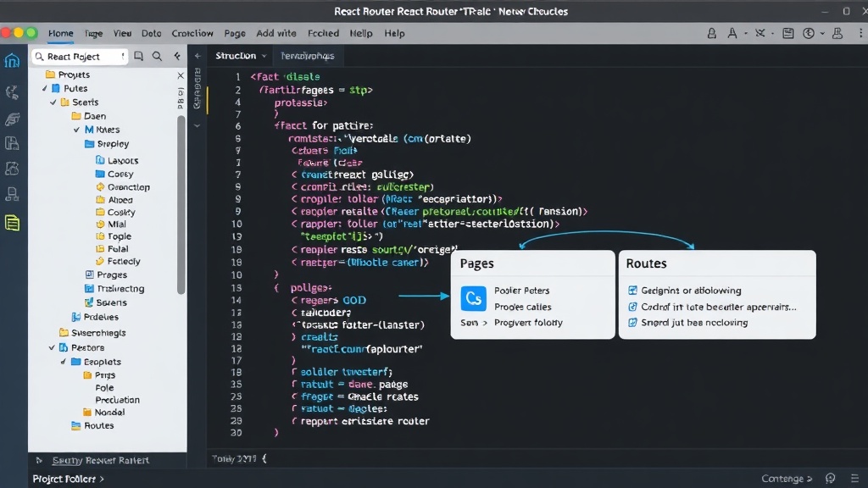This screenshot has height=488, width=868.
Task: Collapse the Putes tree node
Action: (x=45, y=88)
